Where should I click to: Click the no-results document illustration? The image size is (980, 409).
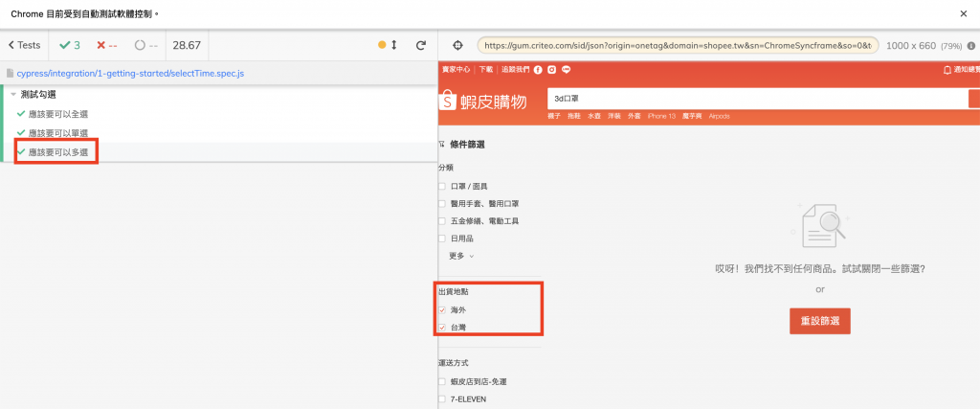(x=820, y=227)
